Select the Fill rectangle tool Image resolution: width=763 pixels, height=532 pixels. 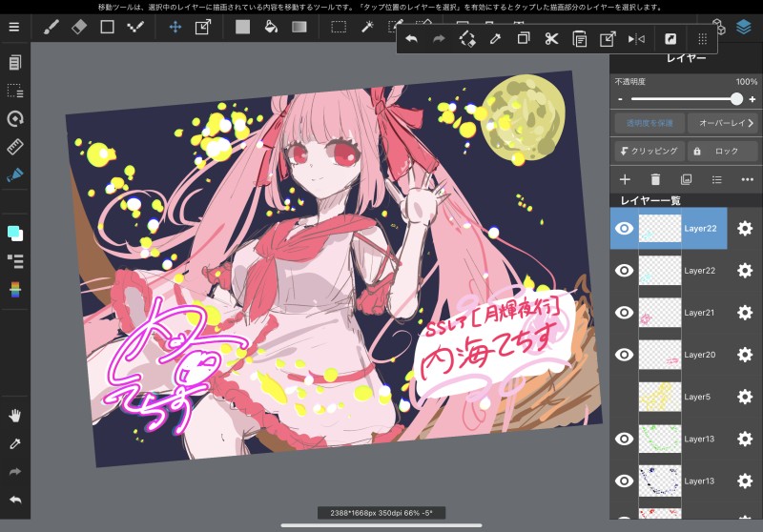[242, 28]
